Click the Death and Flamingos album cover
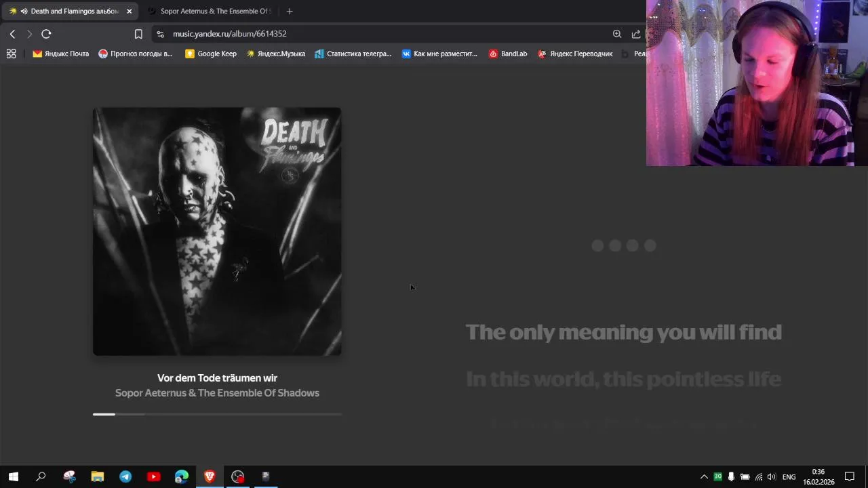Screen dimensions: 868x488 (x=217, y=231)
